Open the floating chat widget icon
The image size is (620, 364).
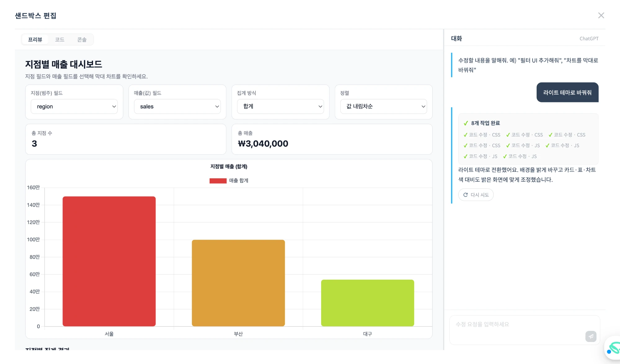[613, 348]
